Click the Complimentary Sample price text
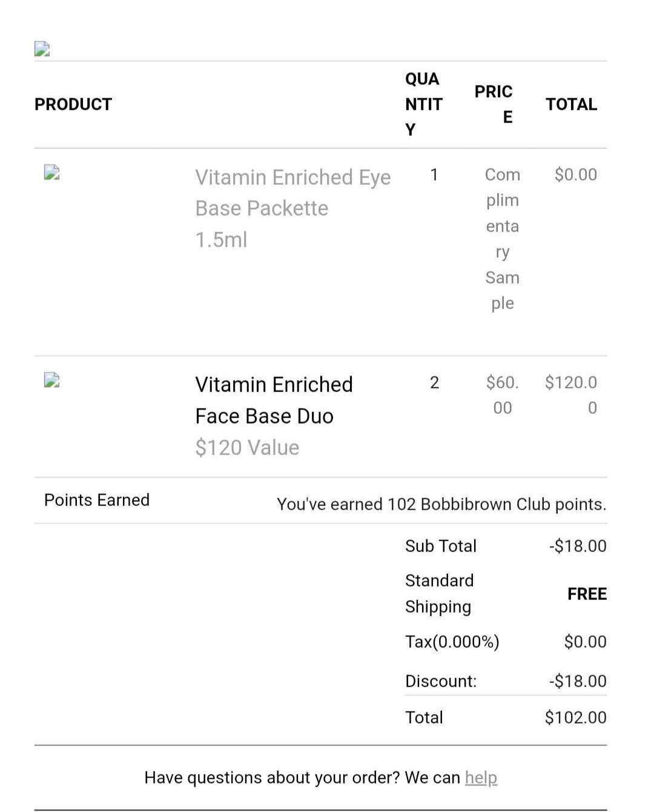 [x=502, y=239]
